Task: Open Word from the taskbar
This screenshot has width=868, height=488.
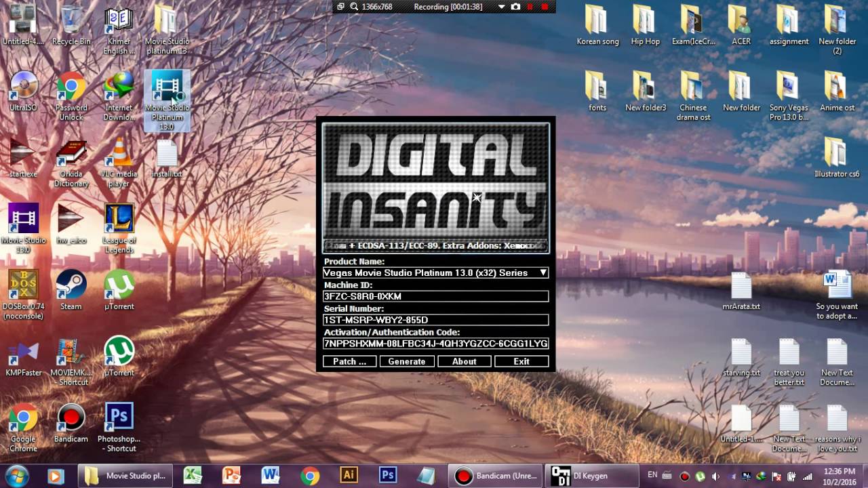Action: (271, 476)
